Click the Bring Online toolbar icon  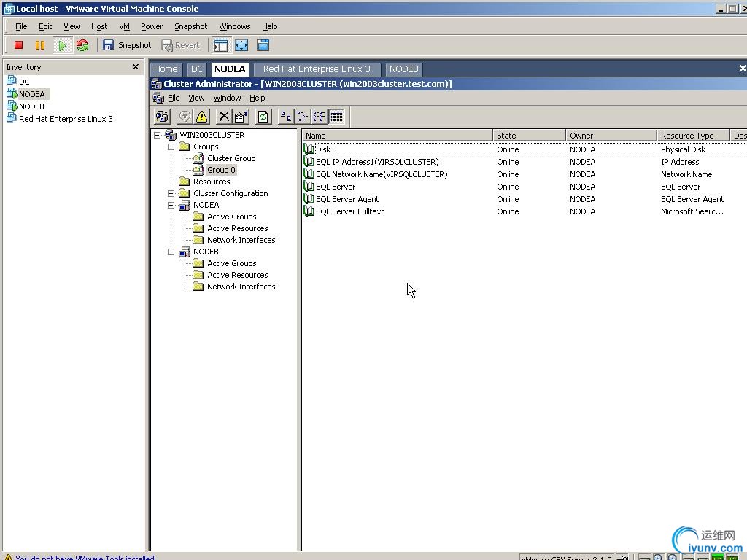[x=185, y=116]
